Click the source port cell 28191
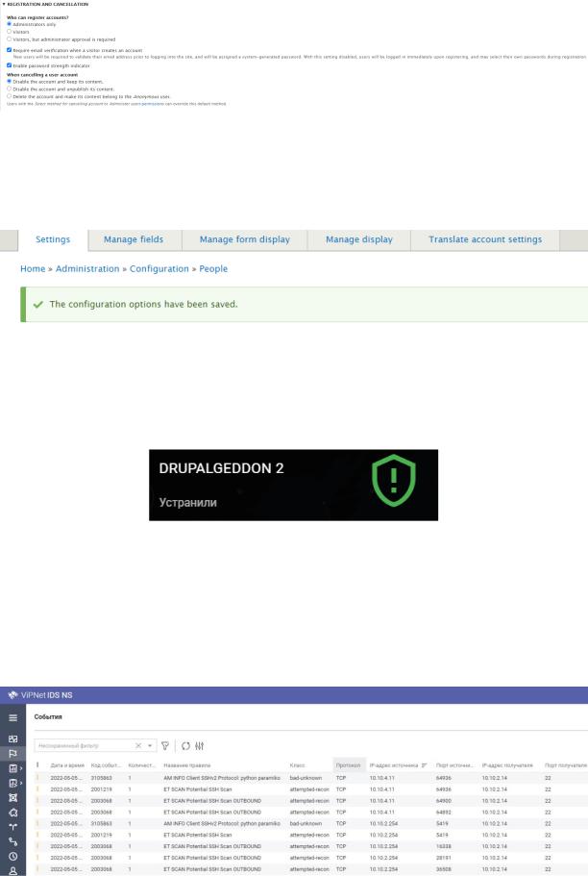 (443, 858)
